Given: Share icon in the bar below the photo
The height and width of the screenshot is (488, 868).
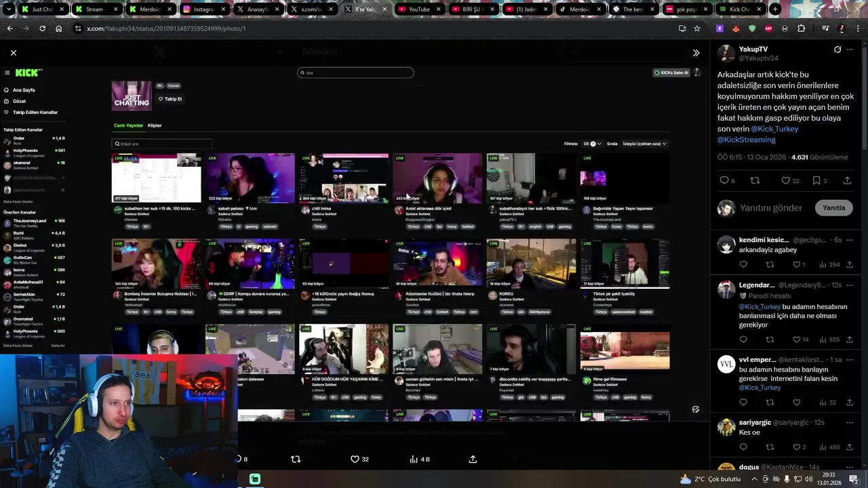Looking at the screenshot, I should pos(473,459).
